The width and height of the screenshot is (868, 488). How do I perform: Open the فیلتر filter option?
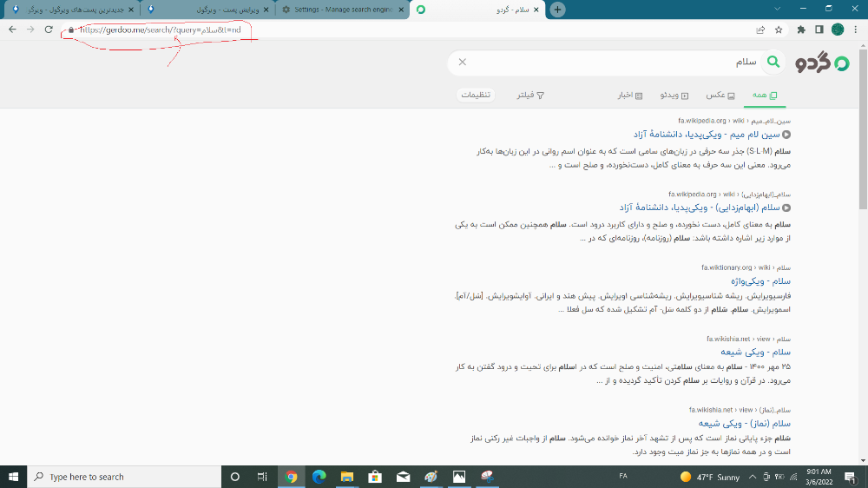click(x=530, y=96)
